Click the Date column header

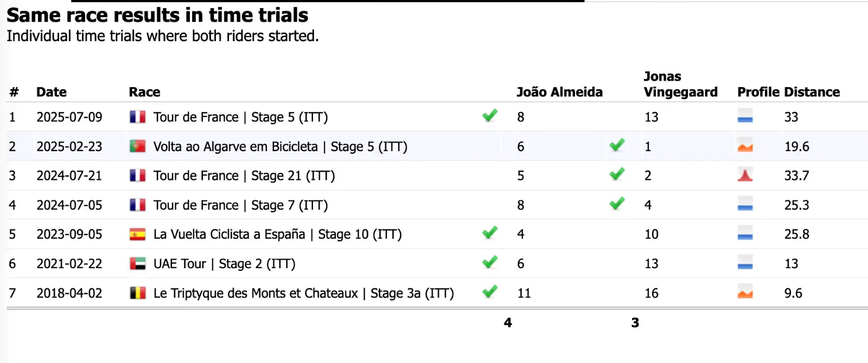click(x=51, y=92)
